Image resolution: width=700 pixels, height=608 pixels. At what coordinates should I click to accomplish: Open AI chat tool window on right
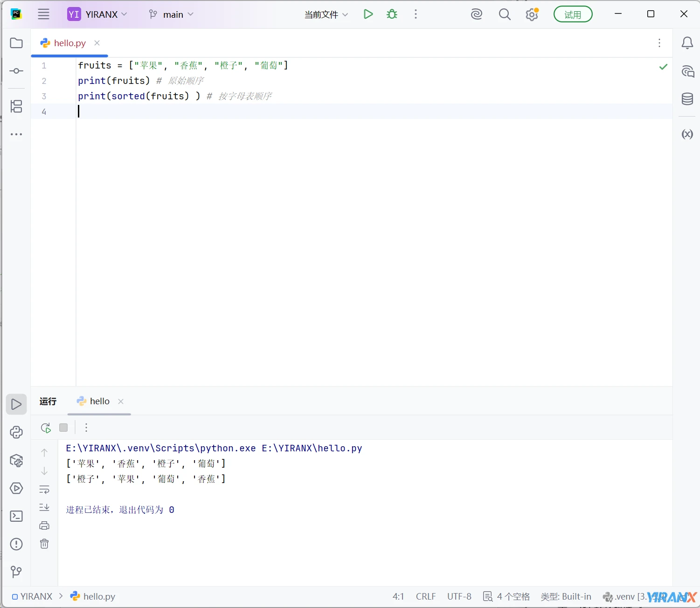coord(687,71)
